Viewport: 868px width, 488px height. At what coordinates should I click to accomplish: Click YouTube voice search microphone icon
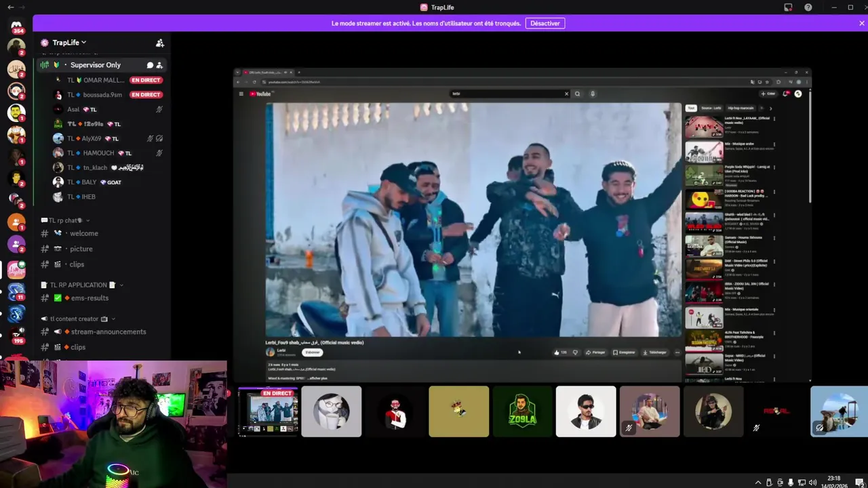click(592, 94)
